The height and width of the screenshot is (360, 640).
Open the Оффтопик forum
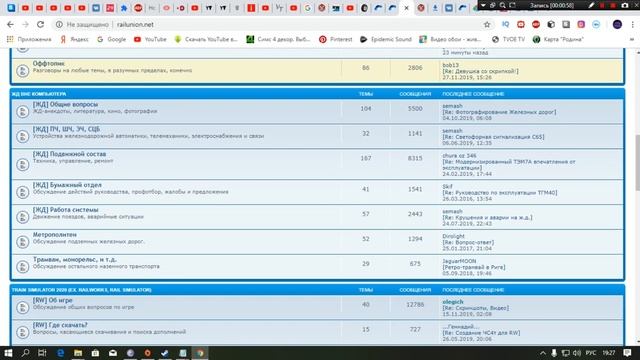tap(49, 64)
